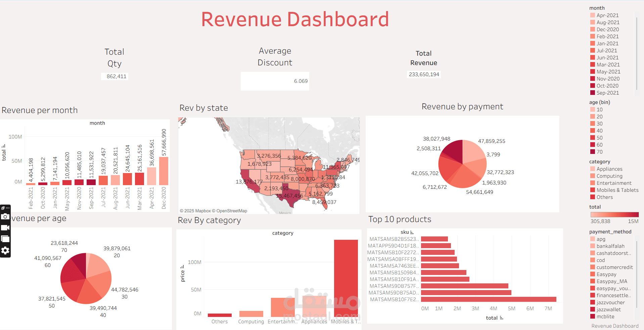Select the camera capture icon in the dark toolbar
644x330 pixels.
[x=6, y=217]
